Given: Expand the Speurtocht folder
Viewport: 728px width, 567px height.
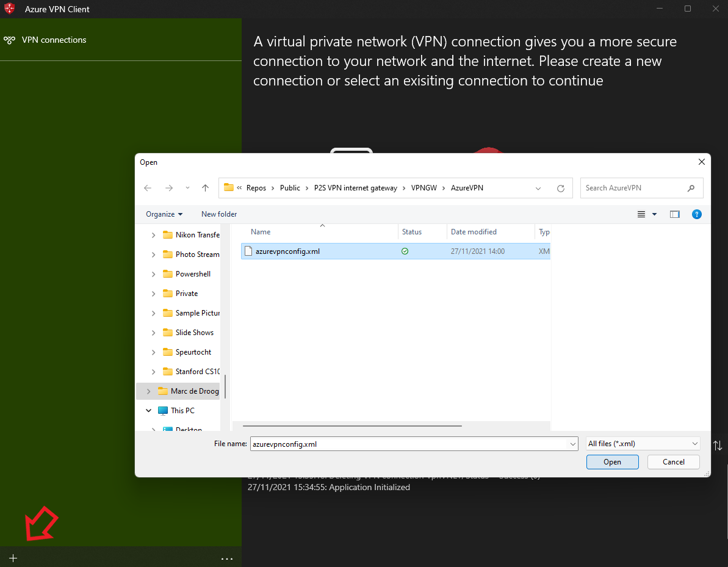Looking at the screenshot, I should click(153, 352).
